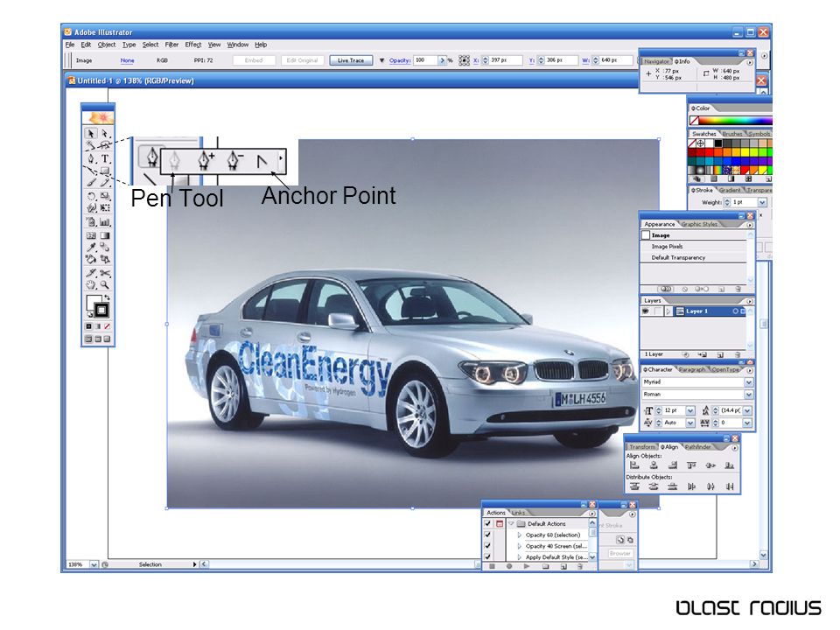840x630 pixels.
Task: Click the None link in control bar
Action: tap(127, 60)
